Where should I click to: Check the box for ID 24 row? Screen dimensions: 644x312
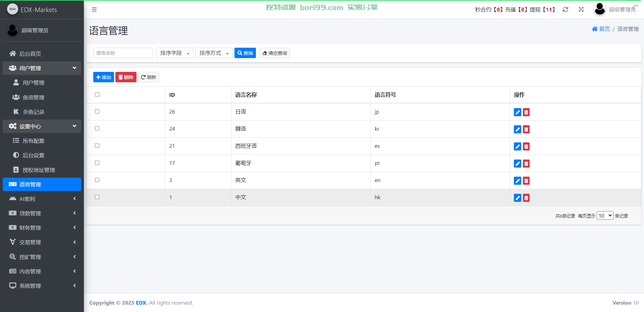click(x=97, y=128)
